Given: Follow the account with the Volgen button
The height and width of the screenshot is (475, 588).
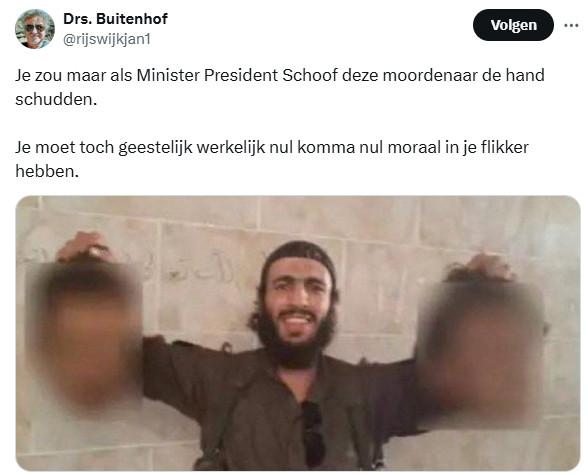Looking at the screenshot, I should 513,25.
